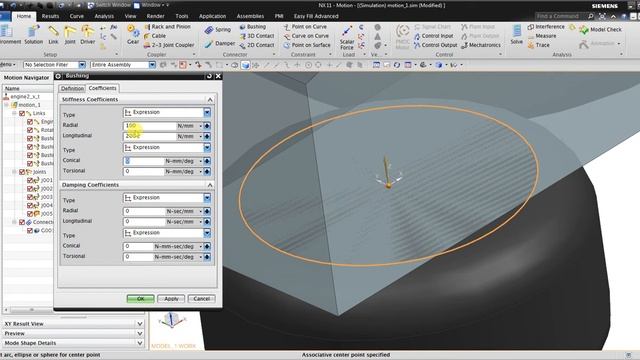
Task: Run the Solve command
Action: click(516, 35)
